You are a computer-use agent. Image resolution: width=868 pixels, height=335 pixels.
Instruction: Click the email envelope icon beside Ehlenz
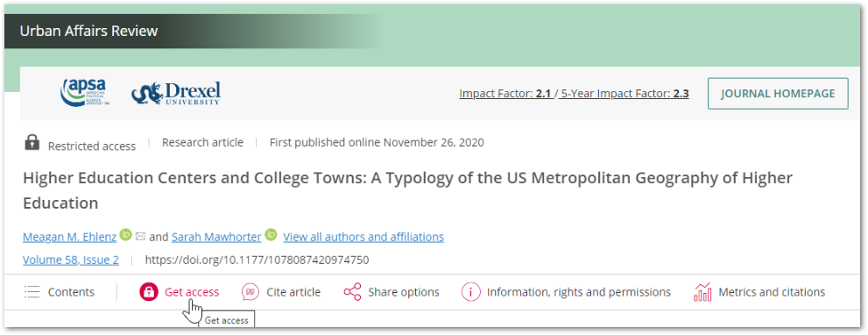click(x=141, y=237)
